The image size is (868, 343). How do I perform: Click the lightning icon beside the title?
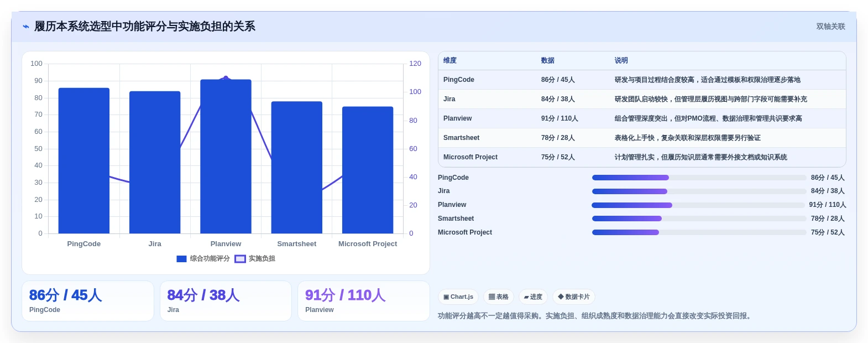pyautogui.click(x=25, y=27)
